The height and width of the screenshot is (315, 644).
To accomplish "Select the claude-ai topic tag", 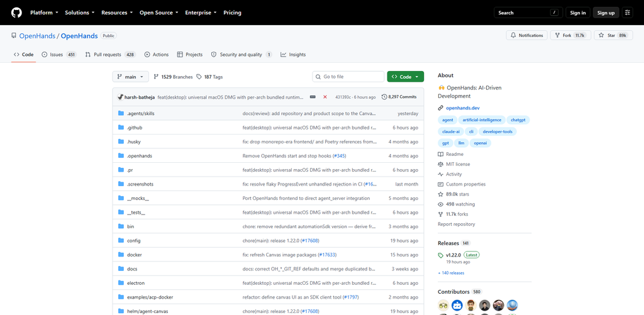I will click(451, 131).
